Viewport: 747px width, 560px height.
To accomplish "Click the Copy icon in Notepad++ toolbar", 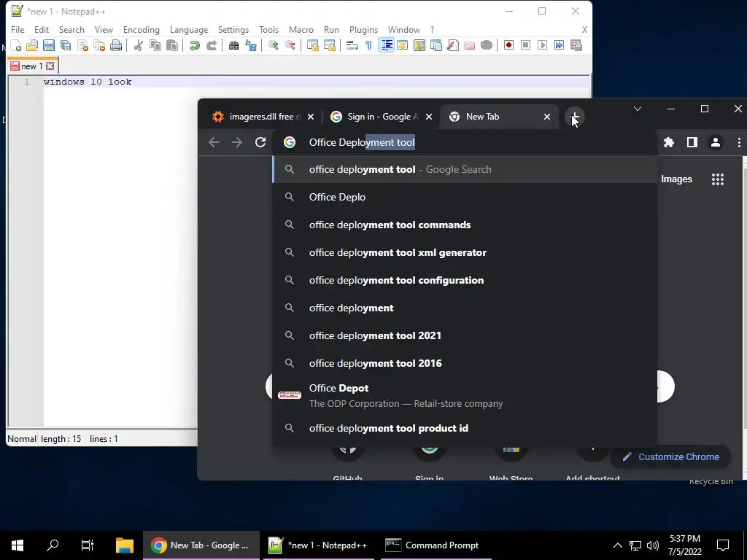I will point(155,45).
